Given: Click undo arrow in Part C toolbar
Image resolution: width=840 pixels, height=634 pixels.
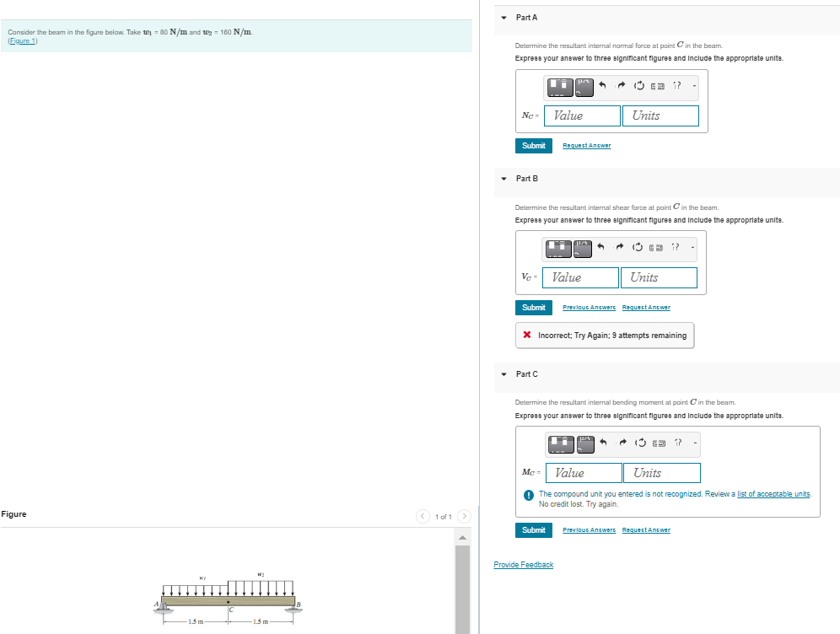Looking at the screenshot, I should 604,443.
